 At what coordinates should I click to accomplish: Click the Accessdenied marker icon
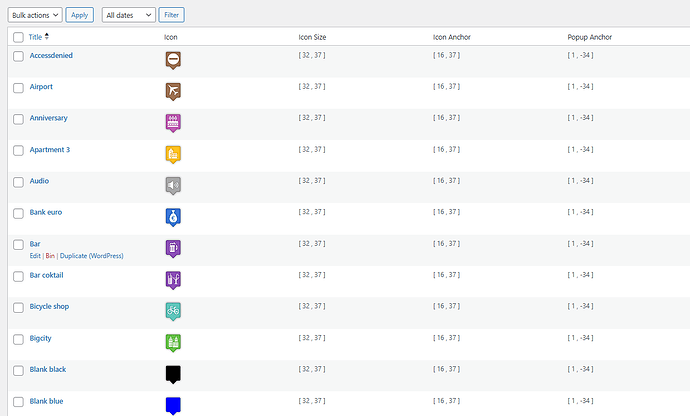173,60
